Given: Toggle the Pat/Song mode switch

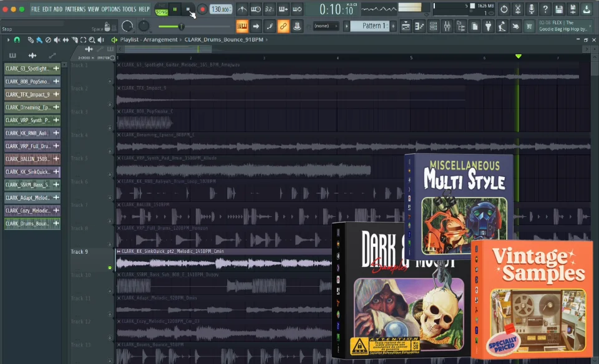Looking at the screenshot, I should click(162, 10).
